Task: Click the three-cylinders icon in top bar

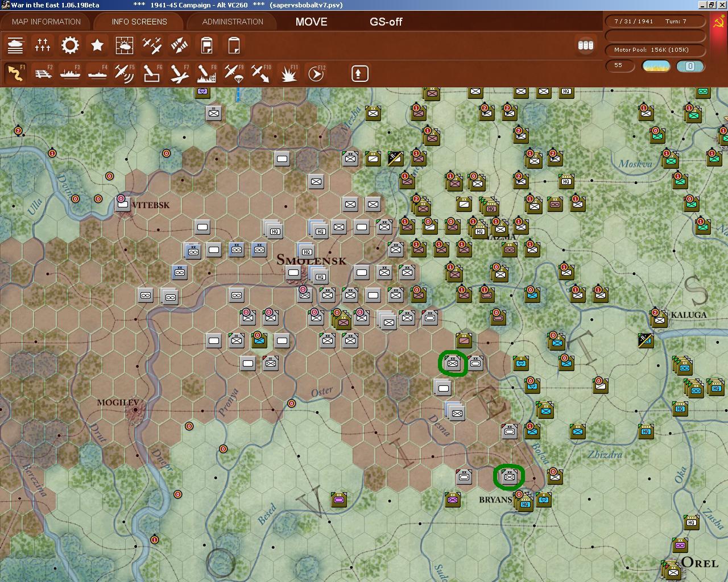Action: click(x=585, y=45)
